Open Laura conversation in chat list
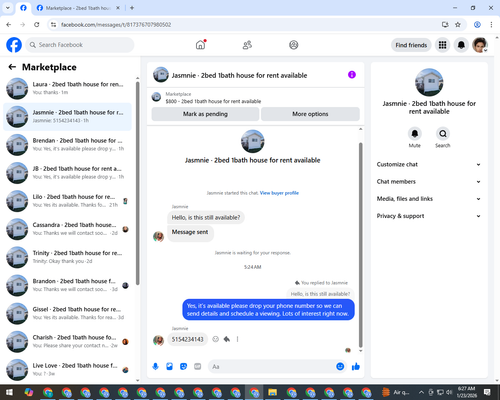The image size is (500, 400). (68, 88)
